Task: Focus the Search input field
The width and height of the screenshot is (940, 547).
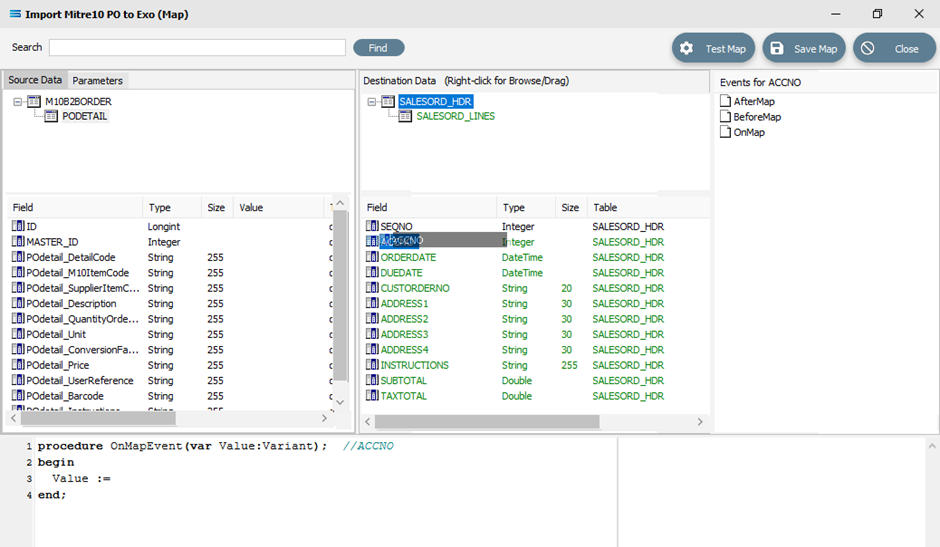Action: (x=197, y=47)
